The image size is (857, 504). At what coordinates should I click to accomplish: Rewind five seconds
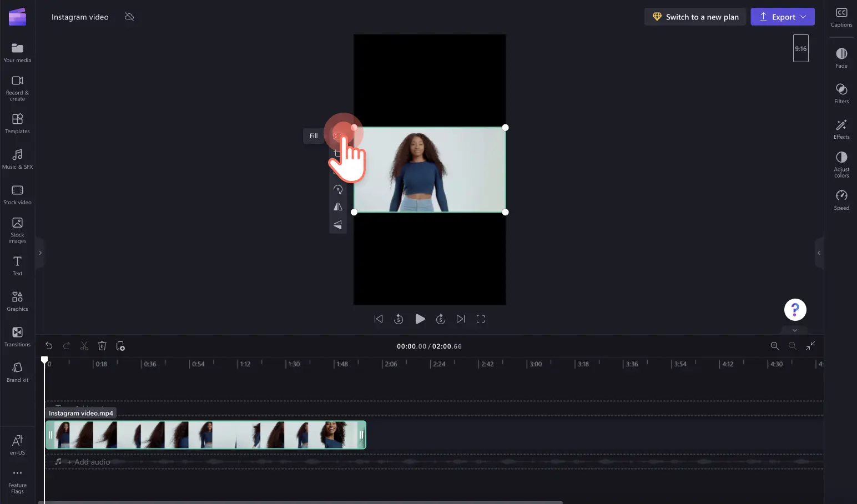point(399,319)
